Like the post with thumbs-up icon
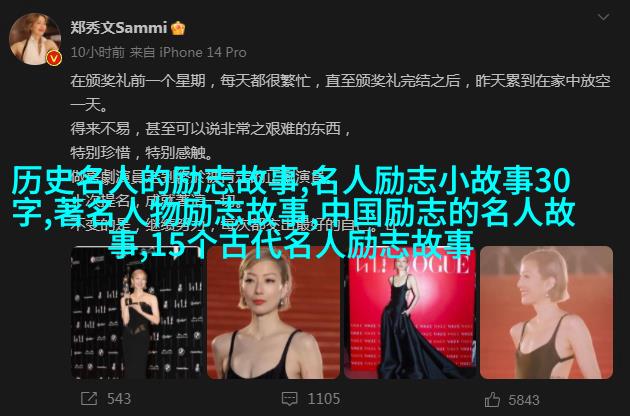630x416 pixels. 492,399
